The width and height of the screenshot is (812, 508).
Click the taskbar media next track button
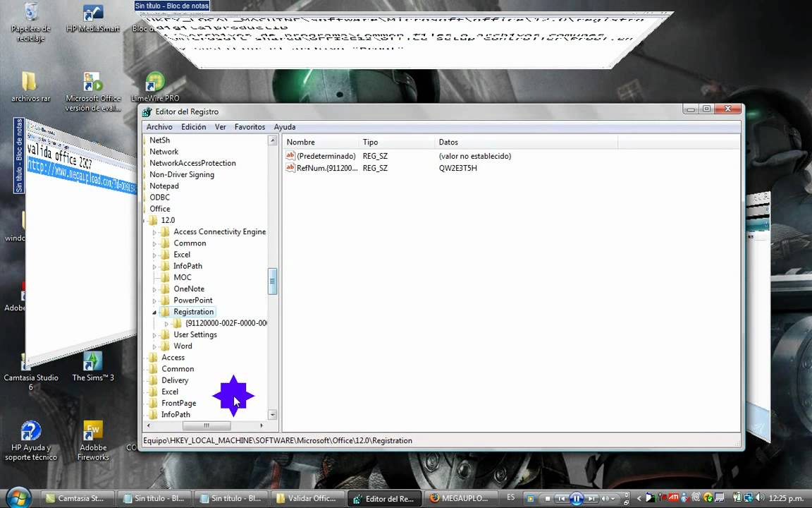pyautogui.click(x=591, y=499)
